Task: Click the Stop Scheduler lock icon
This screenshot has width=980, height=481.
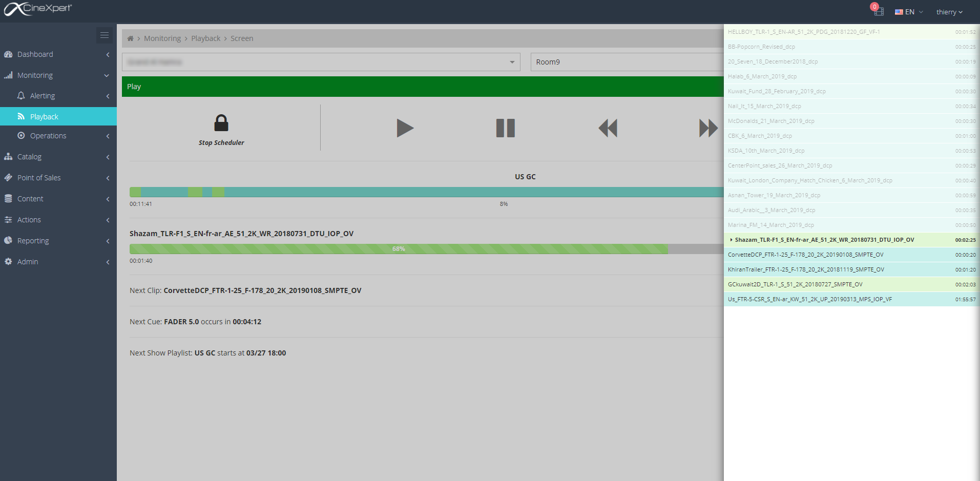Action: [x=221, y=123]
